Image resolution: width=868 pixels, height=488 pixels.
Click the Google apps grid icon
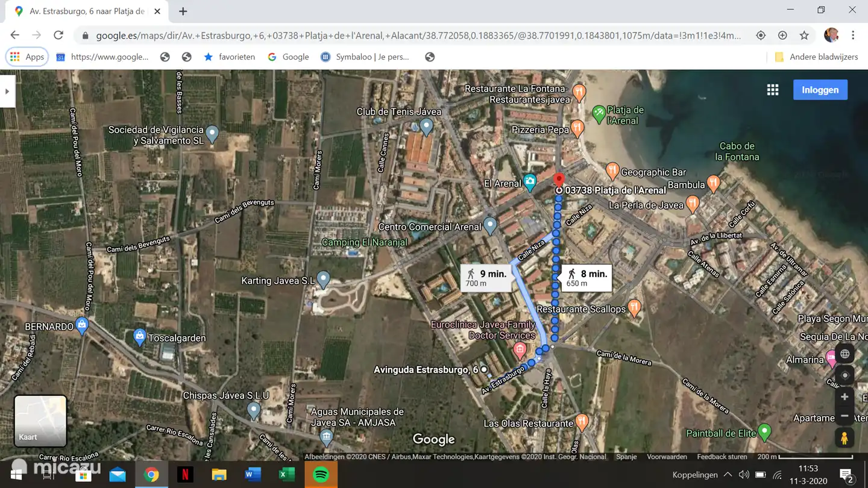point(772,90)
